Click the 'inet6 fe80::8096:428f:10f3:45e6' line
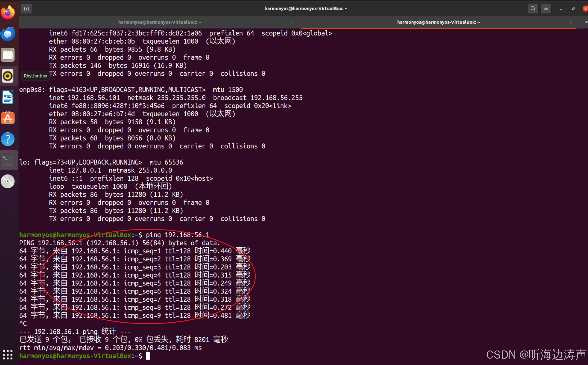588x365 pixels. coord(170,106)
